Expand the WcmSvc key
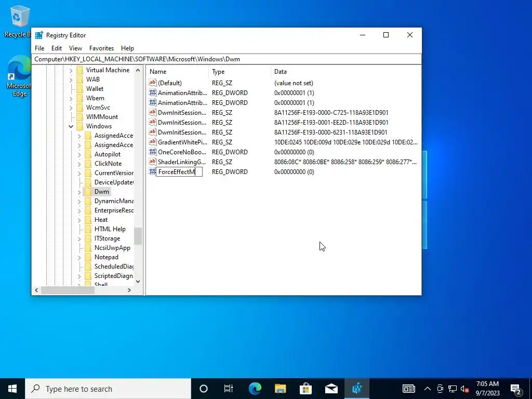The height and width of the screenshot is (399, 532). (x=71, y=108)
